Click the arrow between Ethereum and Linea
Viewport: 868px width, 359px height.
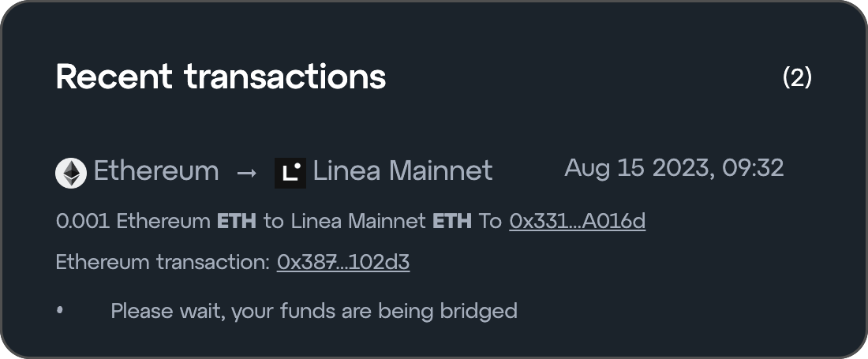point(247,173)
